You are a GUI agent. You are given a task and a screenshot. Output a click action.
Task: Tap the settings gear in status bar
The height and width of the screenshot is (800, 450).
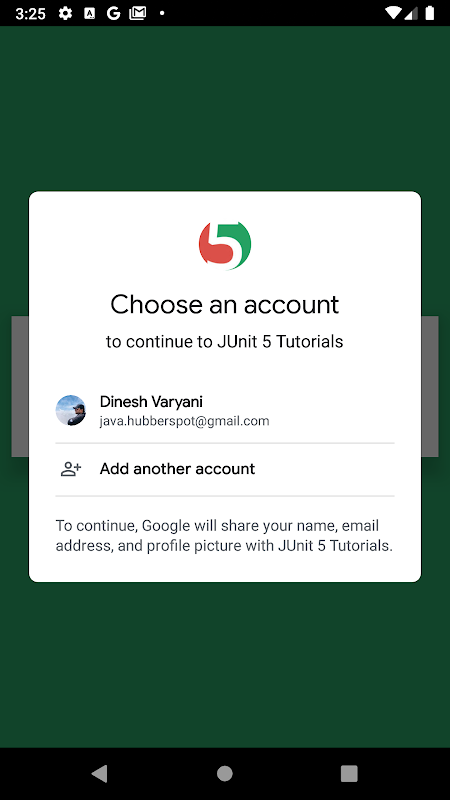coord(65,13)
